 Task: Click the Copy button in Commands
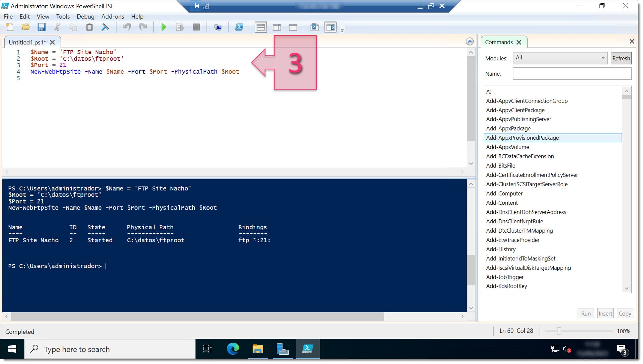coord(625,313)
